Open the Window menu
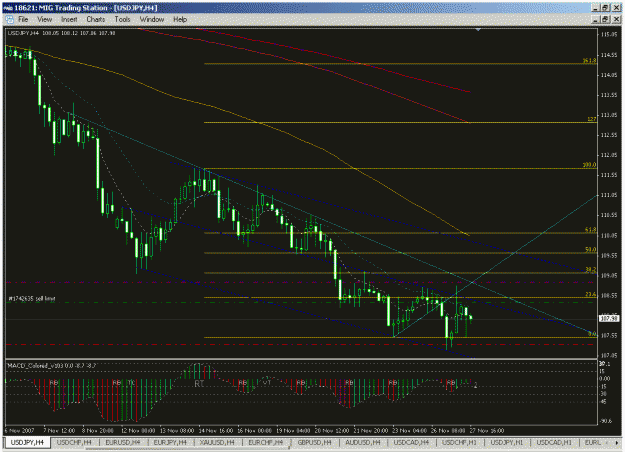 [152, 19]
